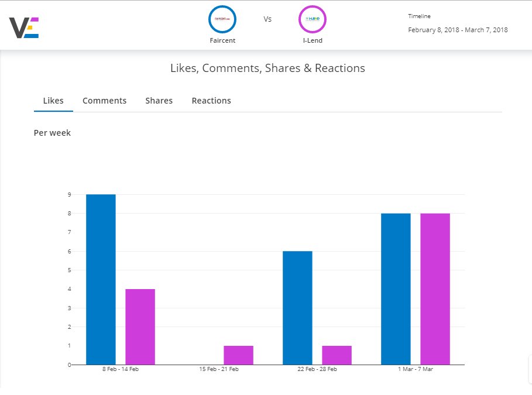
Task: Click the VE logo in the top-left corner
Action: pos(25,26)
